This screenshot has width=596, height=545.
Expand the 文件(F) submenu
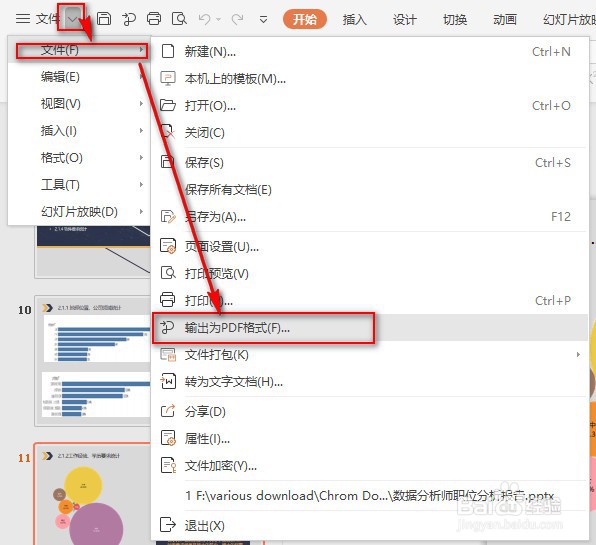coord(78,50)
